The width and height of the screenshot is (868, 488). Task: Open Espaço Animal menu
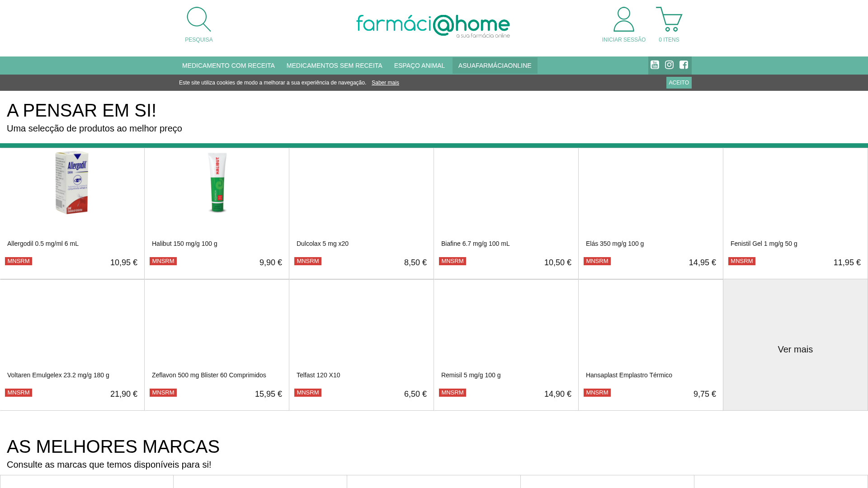pyautogui.click(x=420, y=66)
